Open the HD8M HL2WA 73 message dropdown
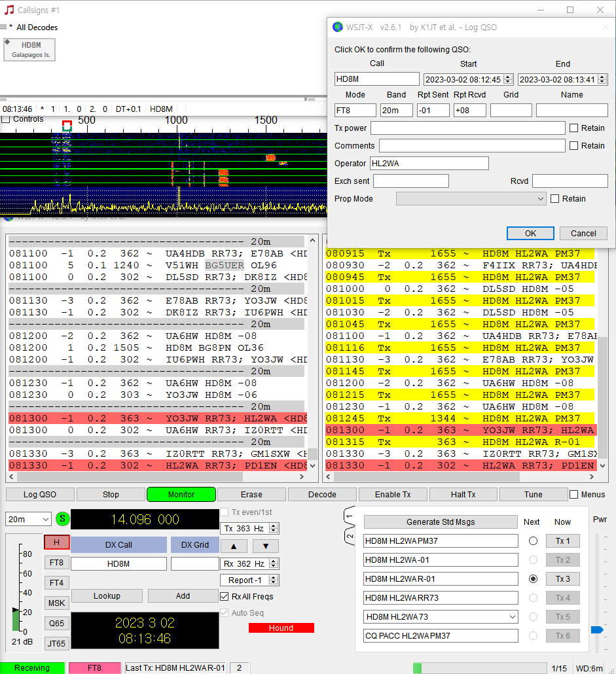Image resolution: width=616 pixels, height=674 pixels. tap(511, 617)
